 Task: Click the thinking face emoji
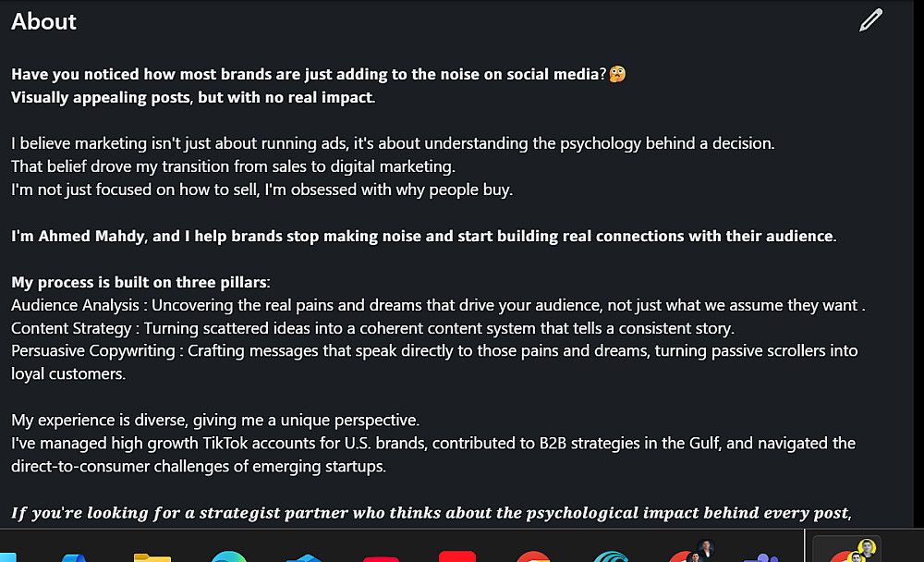(x=617, y=74)
